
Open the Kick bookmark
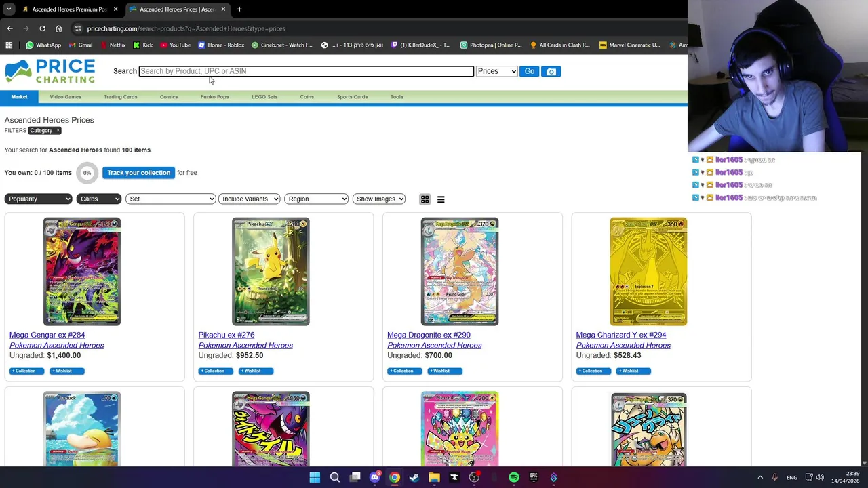click(x=143, y=45)
